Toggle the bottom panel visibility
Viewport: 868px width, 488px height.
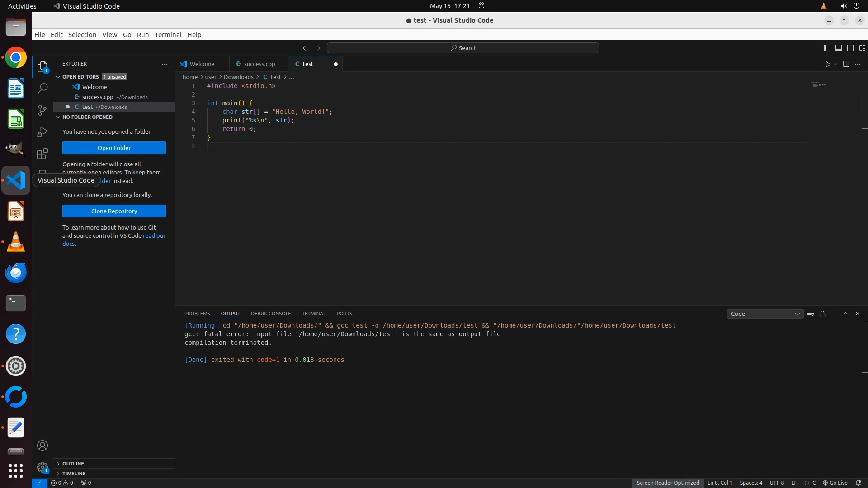click(838, 48)
